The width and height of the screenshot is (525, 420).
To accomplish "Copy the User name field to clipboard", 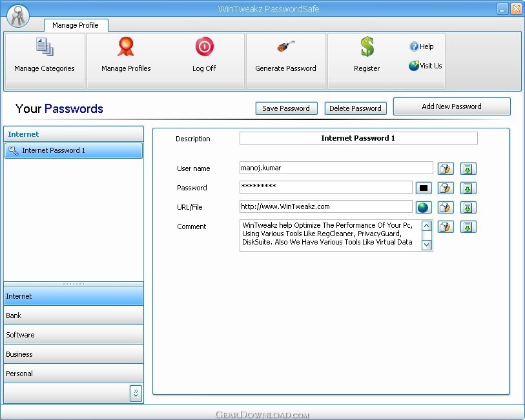I will (446, 168).
